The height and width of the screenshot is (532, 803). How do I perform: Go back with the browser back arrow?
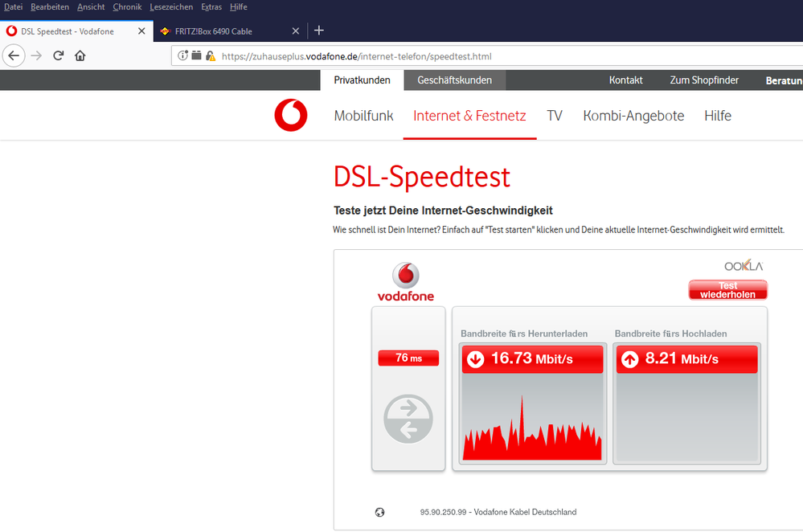pos(14,55)
